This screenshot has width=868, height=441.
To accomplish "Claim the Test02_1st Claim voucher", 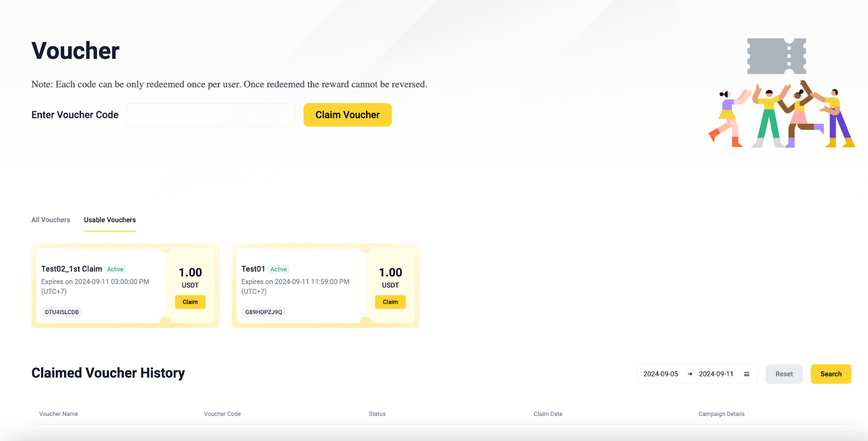I will 190,302.
